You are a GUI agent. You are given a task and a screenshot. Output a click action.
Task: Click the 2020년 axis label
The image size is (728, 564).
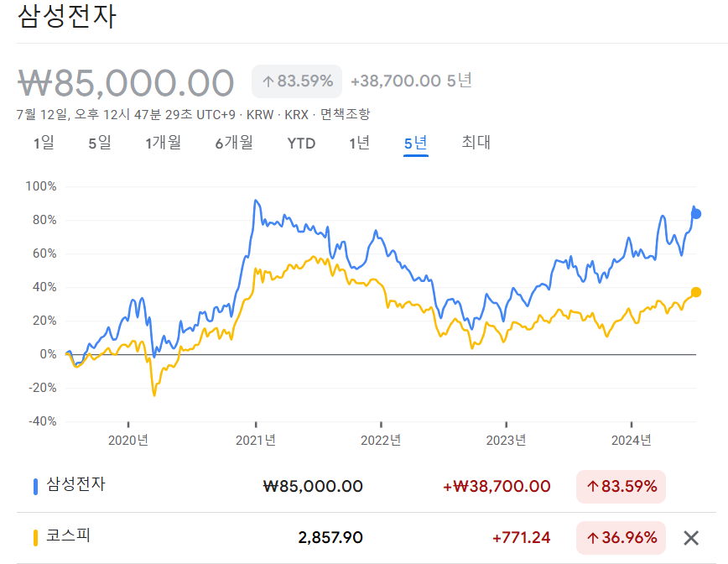pos(128,440)
